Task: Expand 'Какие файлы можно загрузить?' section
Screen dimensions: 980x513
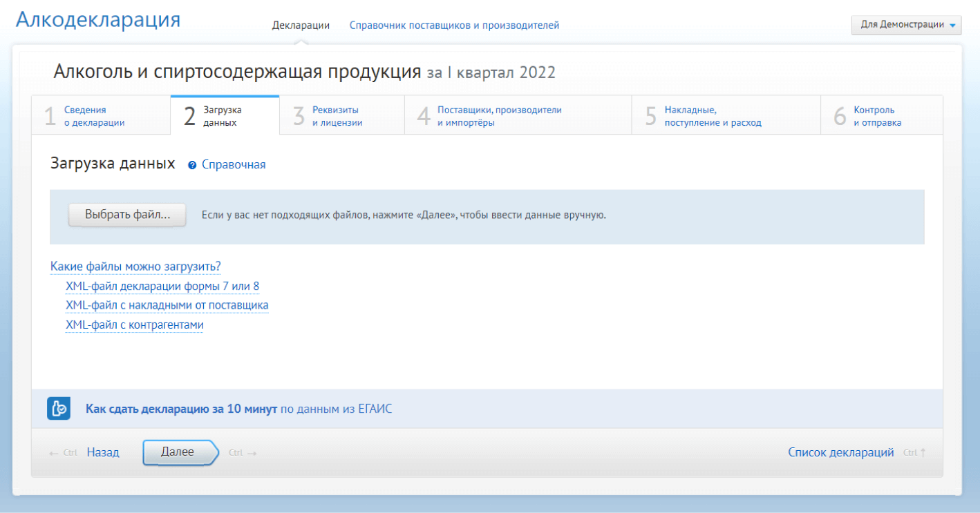Action: pyautogui.click(x=135, y=267)
